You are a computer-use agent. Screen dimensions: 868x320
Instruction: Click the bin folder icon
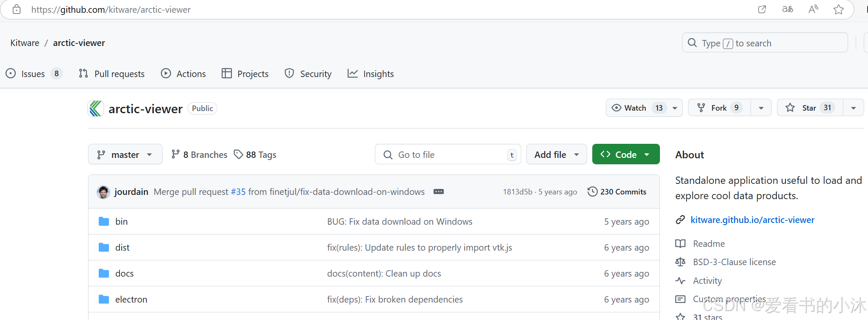(104, 221)
